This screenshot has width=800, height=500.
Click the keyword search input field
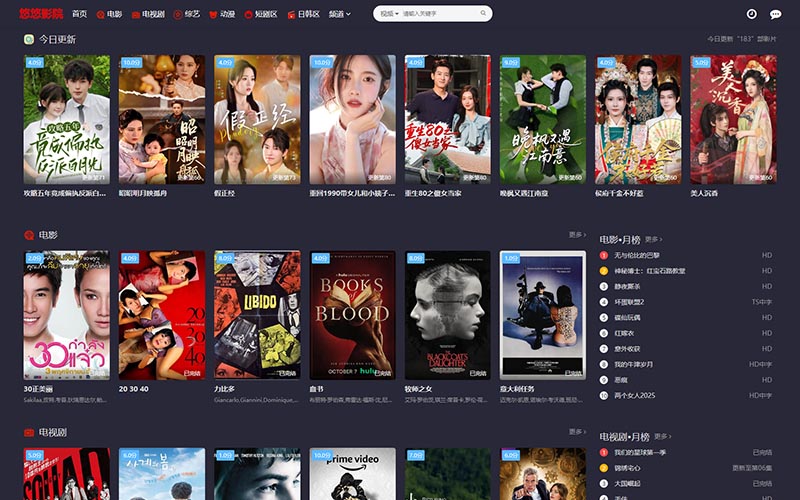(x=439, y=14)
